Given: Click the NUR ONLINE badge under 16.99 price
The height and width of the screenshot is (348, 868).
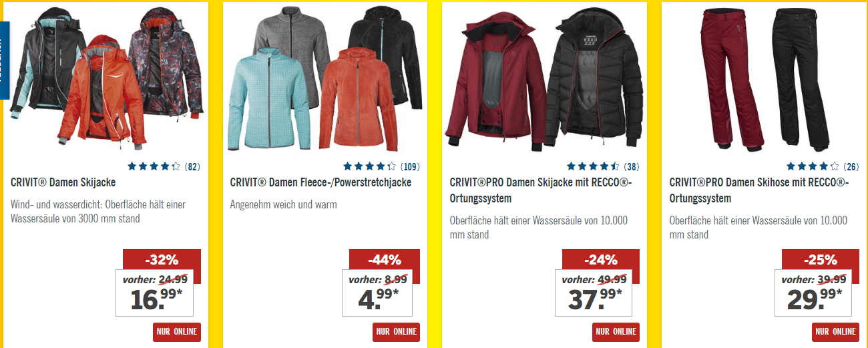Looking at the screenshot, I should click(176, 331).
